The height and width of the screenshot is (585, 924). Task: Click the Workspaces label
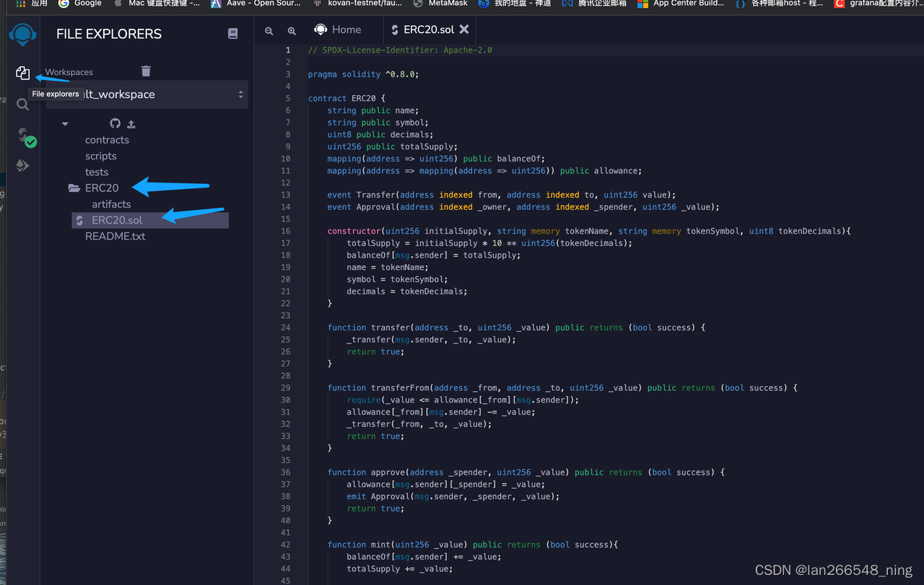(x=69, y=72)
